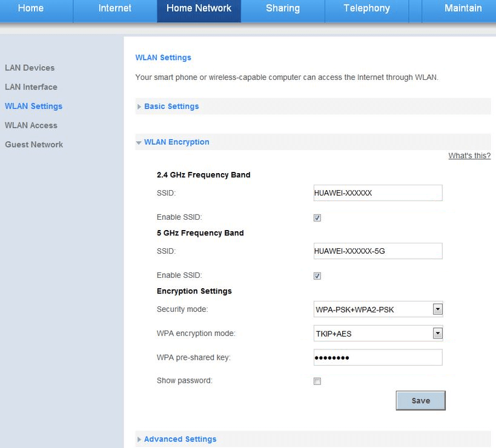Open LAN Interface in sidebar
The image size is (496, 448).
click(31, 87)
